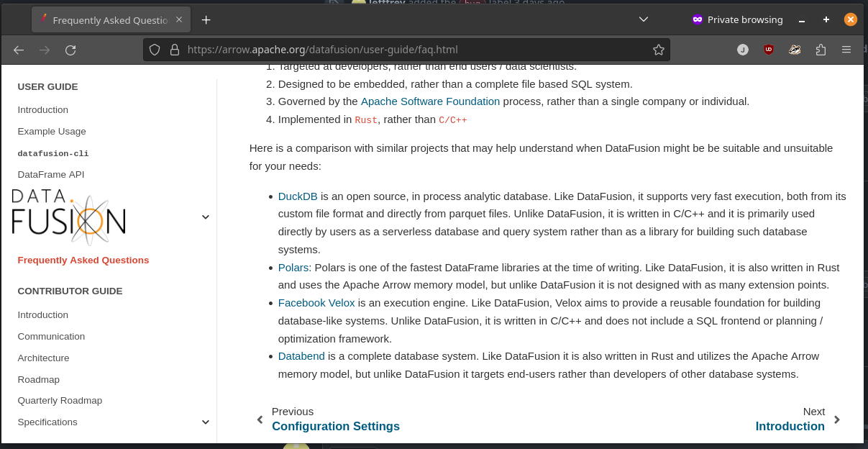
Task: Open the Polars link
Action: 293,268
